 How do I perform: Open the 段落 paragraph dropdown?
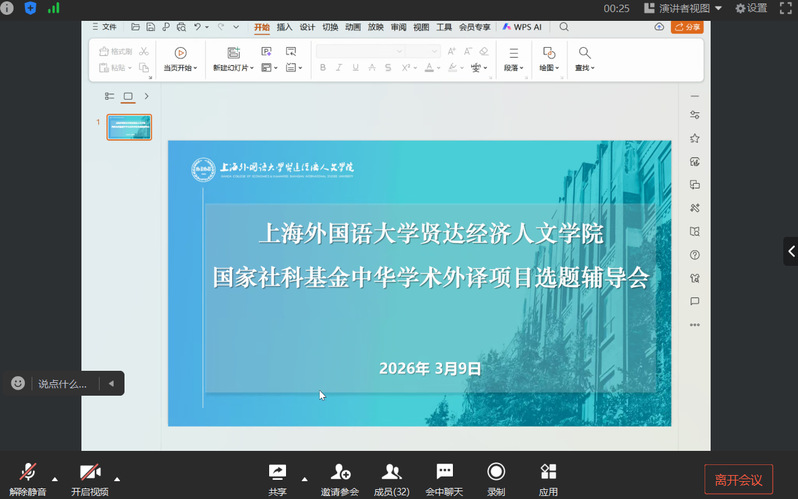[x=514, y=59]
